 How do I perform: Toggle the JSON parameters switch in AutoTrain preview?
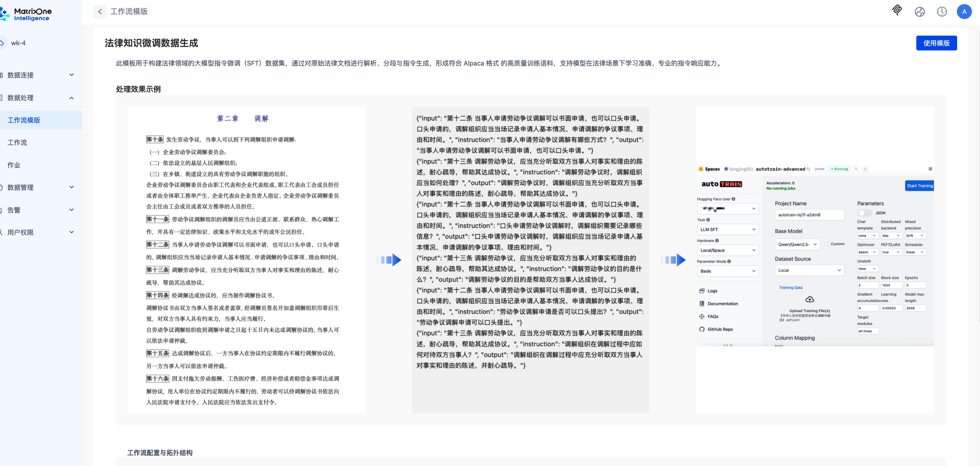coord(864,213)
